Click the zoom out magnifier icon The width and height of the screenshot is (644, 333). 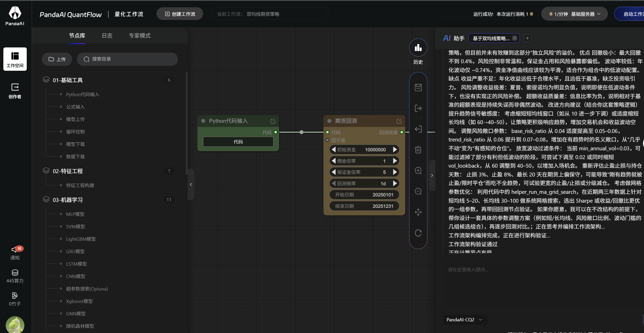(x=418, y=191)
